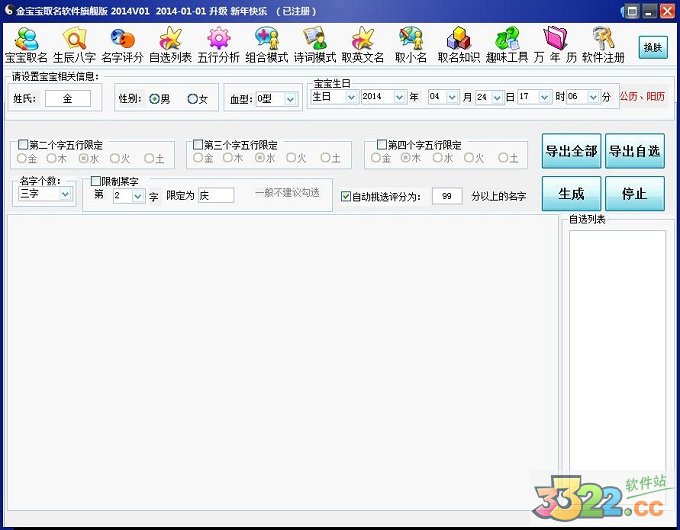Open the 万年历 perpetual calendar

coord(555,45)
